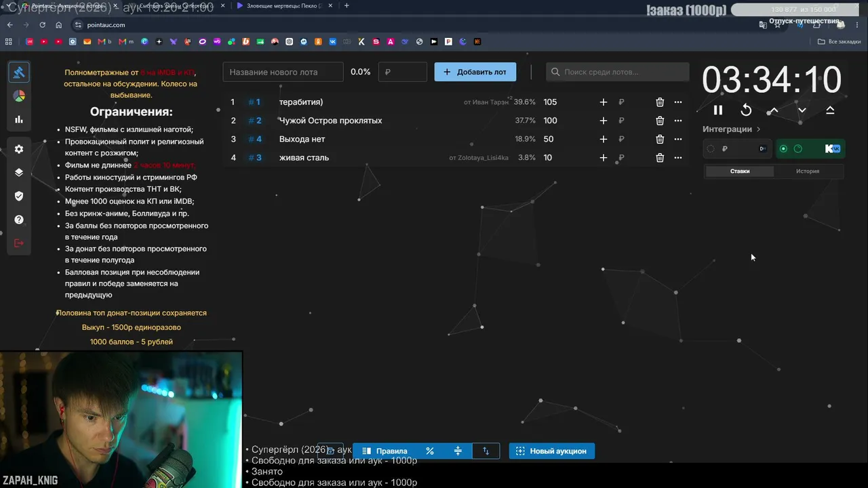
Task: Switch to the История tab
Action: [808, 171]
